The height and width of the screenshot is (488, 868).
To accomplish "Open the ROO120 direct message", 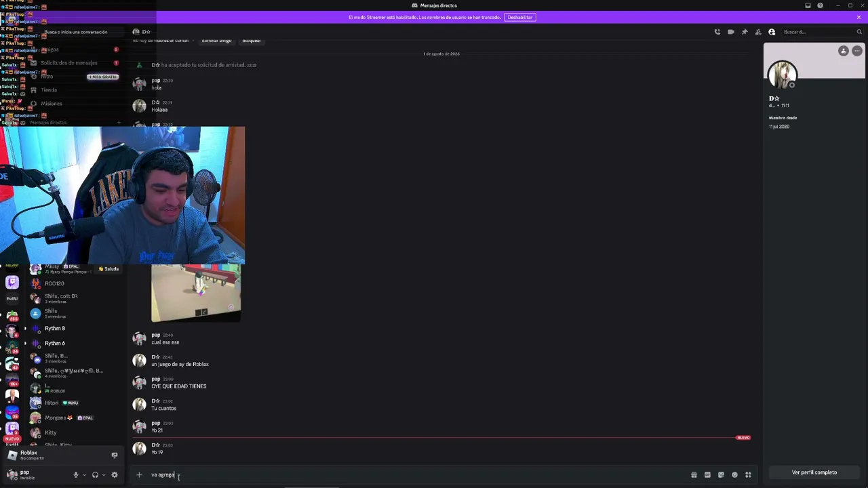I will (x=76, y=283).
